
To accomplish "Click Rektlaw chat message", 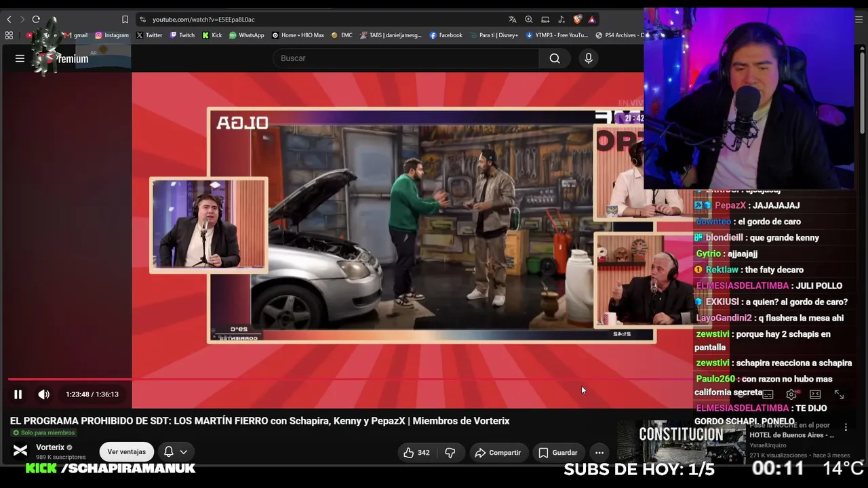I will (749, 270).
